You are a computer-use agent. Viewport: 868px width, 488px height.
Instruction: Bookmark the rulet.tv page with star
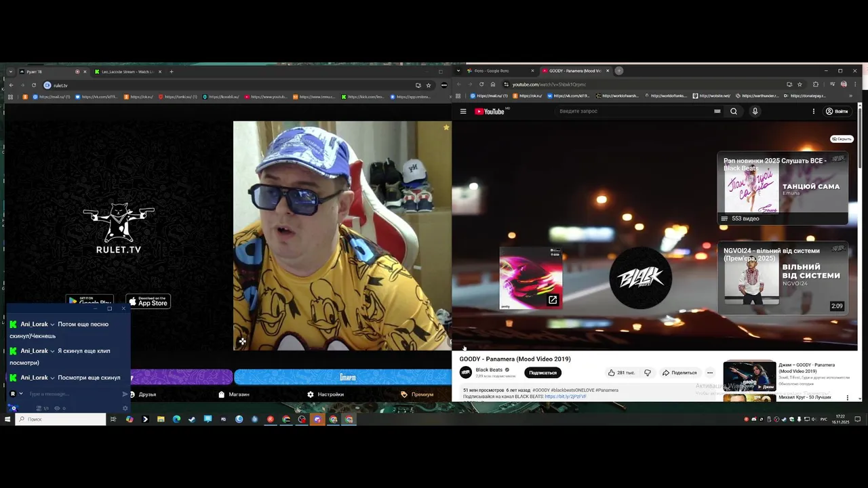coord(429,85)
